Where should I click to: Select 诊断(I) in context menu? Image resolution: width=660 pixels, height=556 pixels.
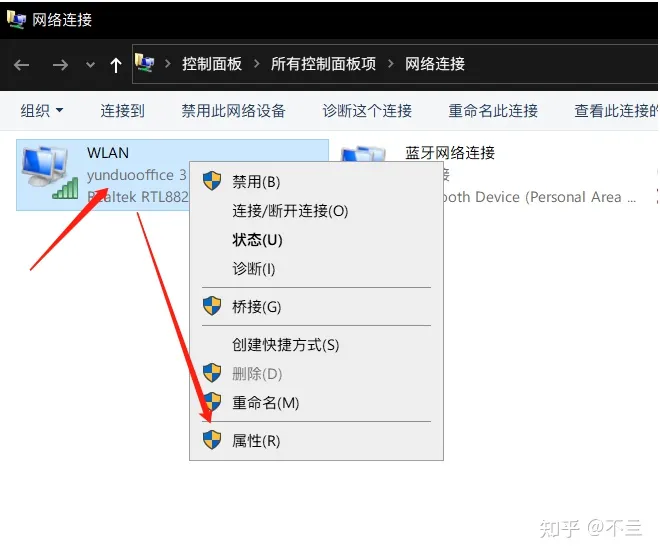(x=316, y=269)
